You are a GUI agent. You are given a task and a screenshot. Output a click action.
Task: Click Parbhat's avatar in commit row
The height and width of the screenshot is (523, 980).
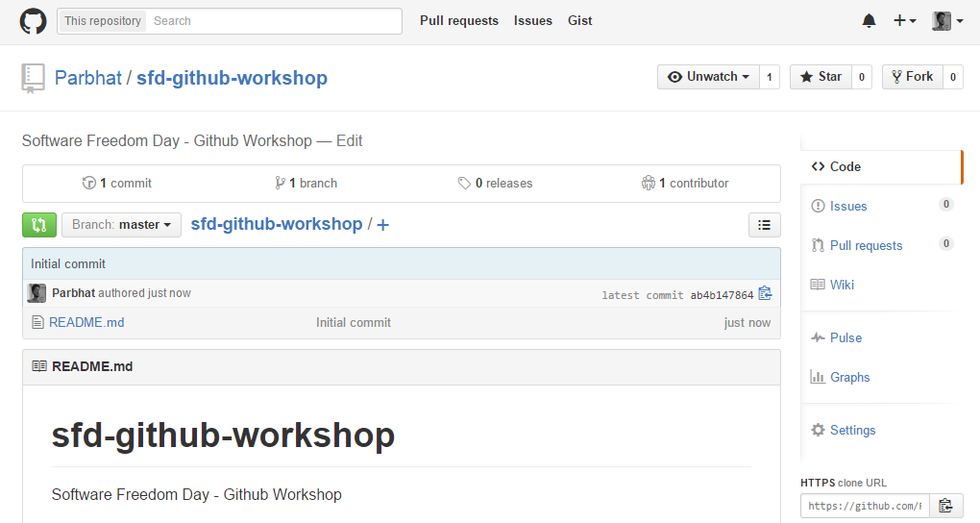[x=37, y=293]
